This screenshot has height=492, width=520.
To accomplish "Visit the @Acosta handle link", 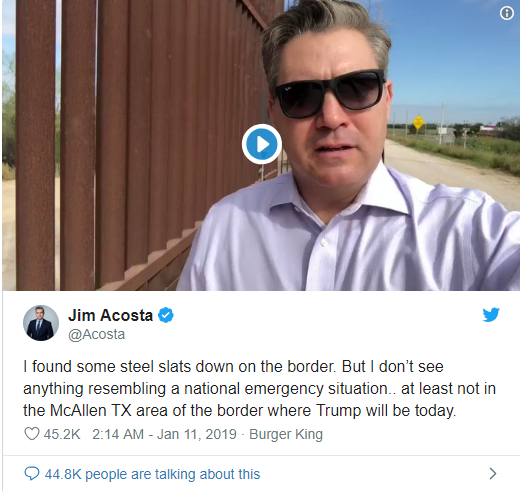I will [x=96, y=334].
